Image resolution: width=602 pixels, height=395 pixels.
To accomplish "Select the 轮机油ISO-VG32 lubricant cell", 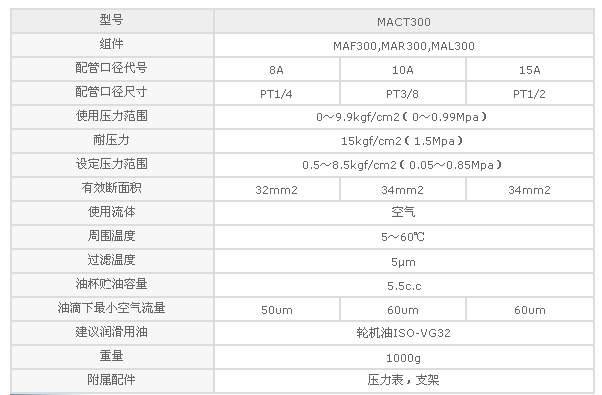I will coord(404,333).
